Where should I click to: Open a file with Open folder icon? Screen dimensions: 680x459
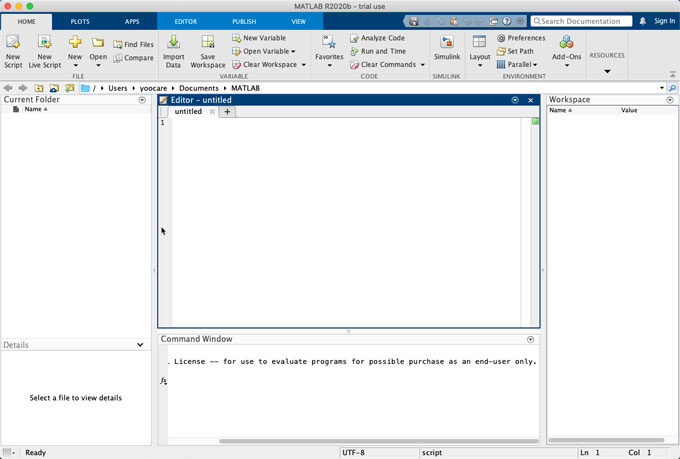pyautogui.click(x=98, y=42)
